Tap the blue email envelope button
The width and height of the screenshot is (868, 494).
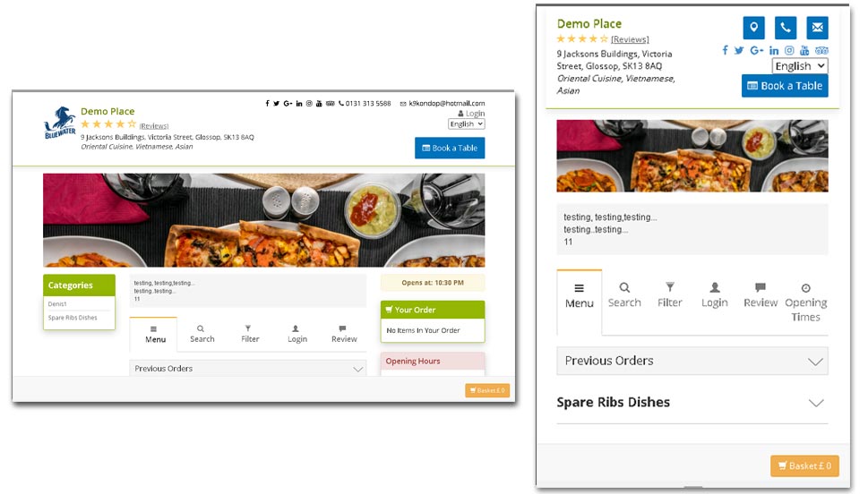point(818,28)
